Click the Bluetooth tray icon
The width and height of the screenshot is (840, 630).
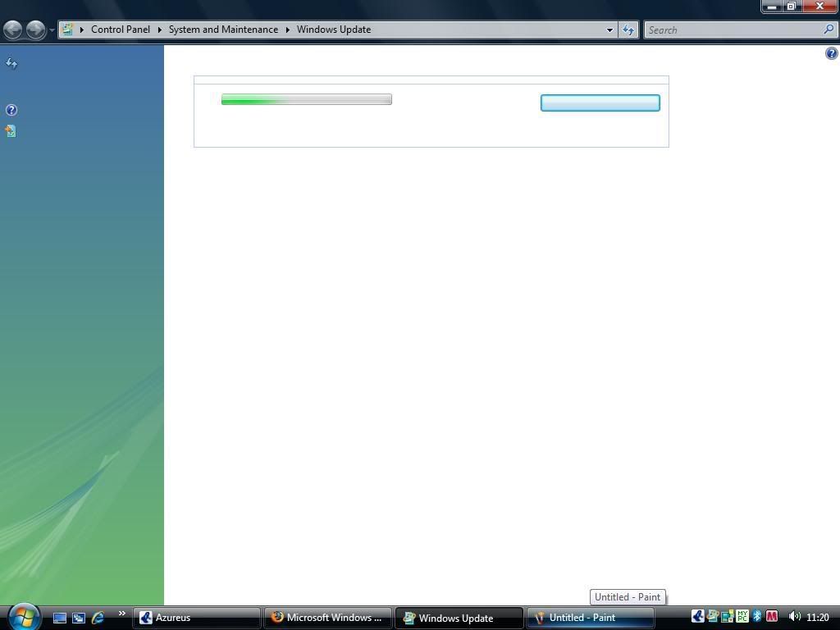click(x=757, y=617)
